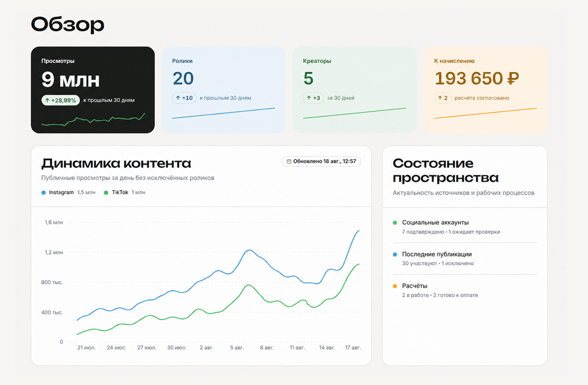Click the 5 авг. x-axis date
Image resolution: width=588 pixels, height=385 pixels.
point(237,348)
